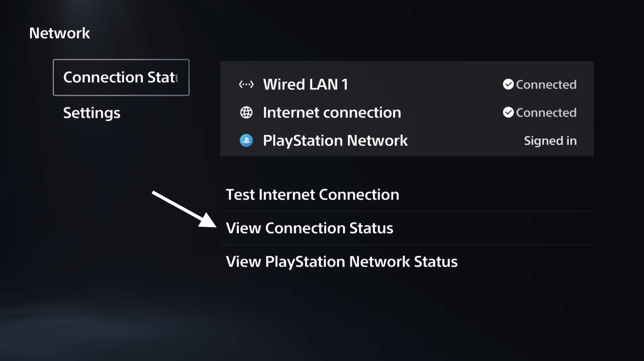Run Test Internet Connection
The image size is (644, 361).
[x=312, y=194]
